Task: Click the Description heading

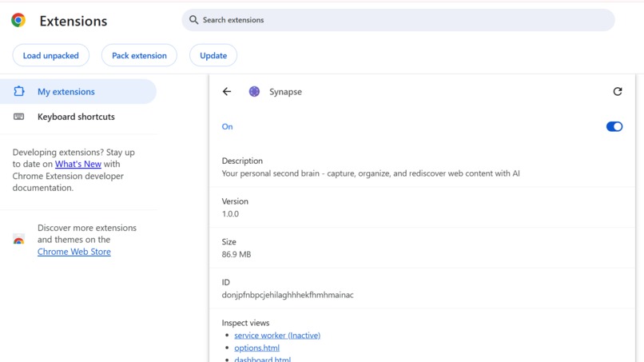Action: tap(242, 161)
